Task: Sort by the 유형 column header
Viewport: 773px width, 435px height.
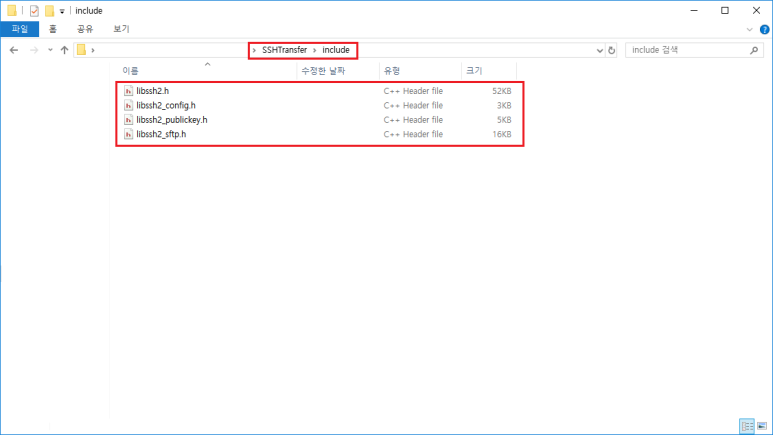Action: [x=392, y=71]
